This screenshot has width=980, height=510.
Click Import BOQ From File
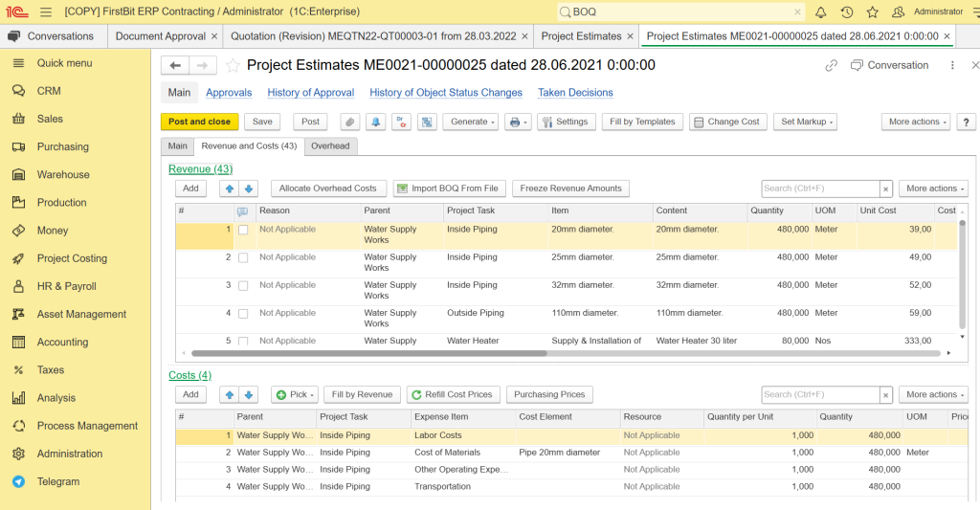click(448, 188)
